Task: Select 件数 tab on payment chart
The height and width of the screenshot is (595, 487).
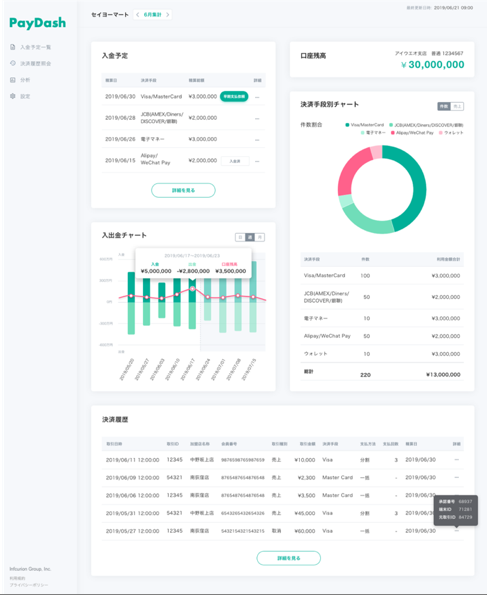Action: click(x=444, y=106)
